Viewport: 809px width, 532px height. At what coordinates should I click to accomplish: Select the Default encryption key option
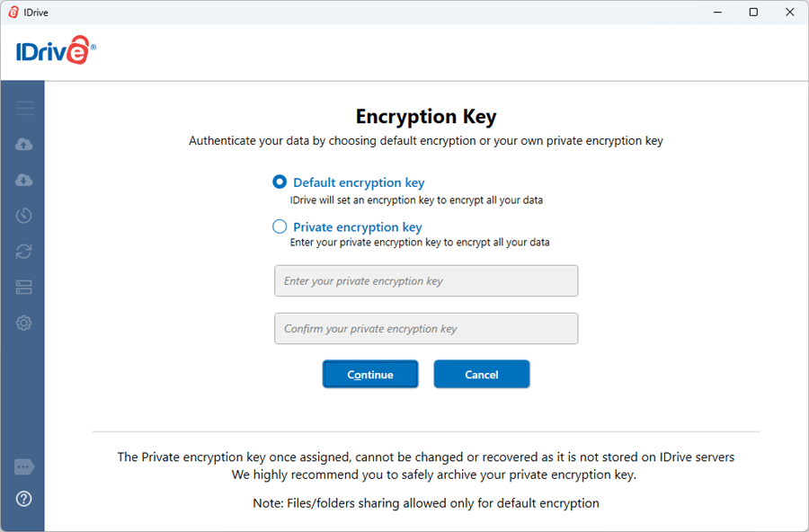click(280, 182)
